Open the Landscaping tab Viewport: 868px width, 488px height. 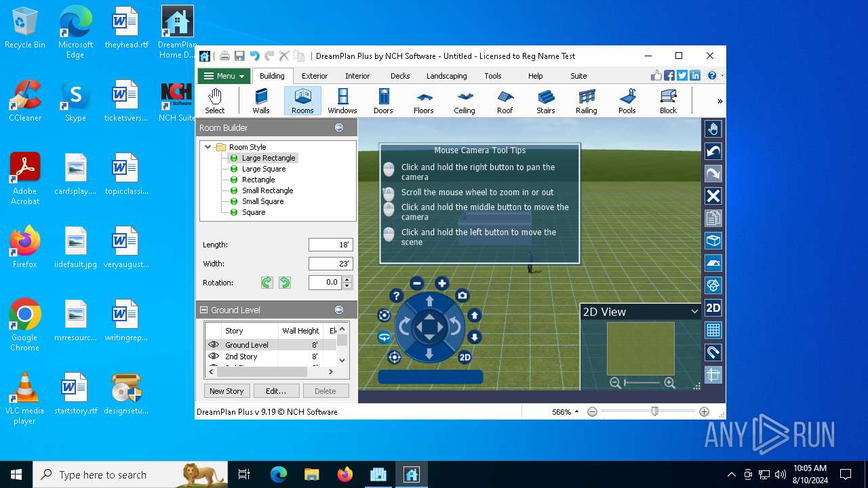click(x=446, y=76)
